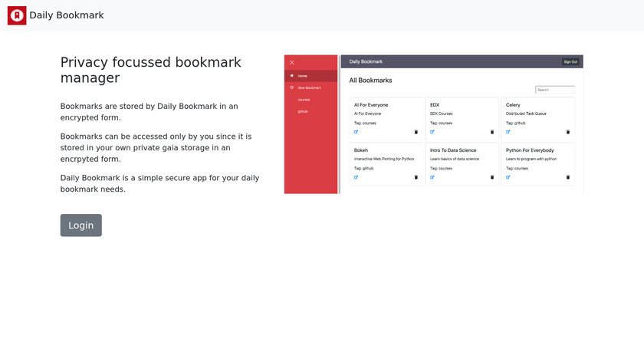Open the github tag in the sidebar
This screenshot has width=644, height=362.
tap(304, 111)
